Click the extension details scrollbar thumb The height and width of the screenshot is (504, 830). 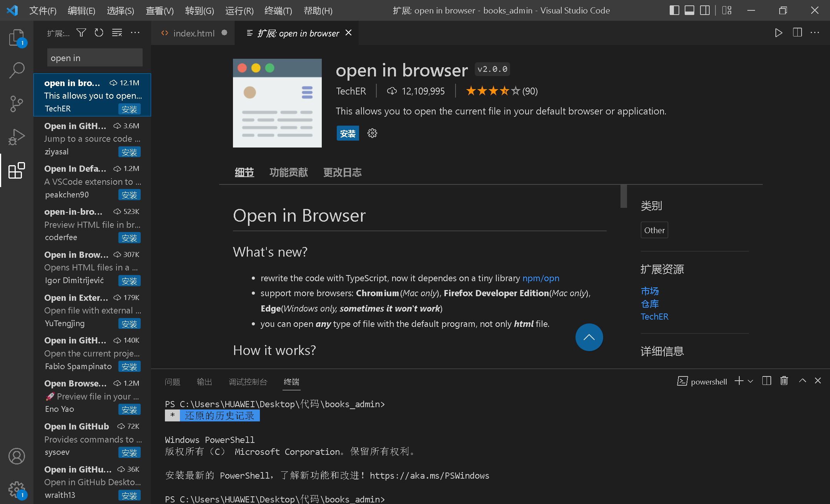(x=624, y=196)
